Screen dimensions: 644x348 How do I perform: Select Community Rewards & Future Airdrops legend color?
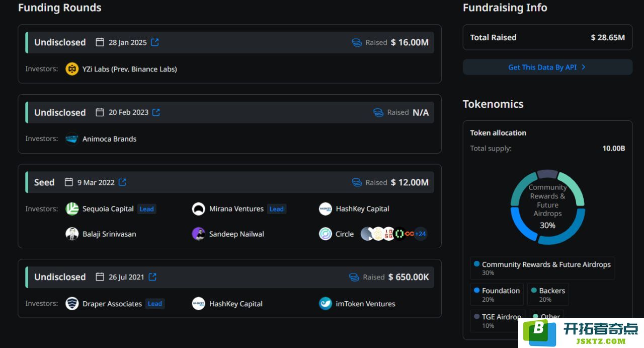(476, 264)
